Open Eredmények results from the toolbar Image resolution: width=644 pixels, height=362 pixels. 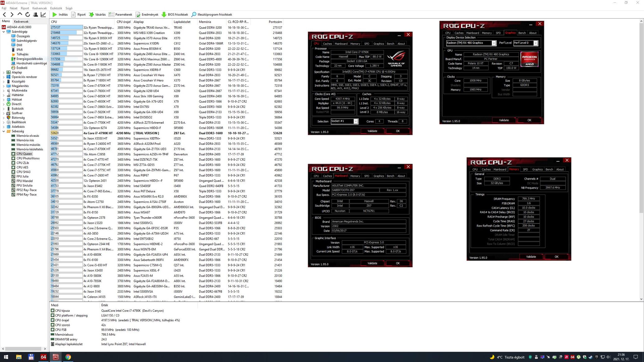pos(147,15)
